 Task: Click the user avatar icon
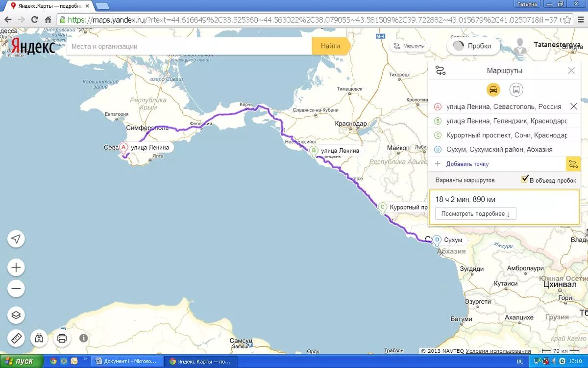520,46
